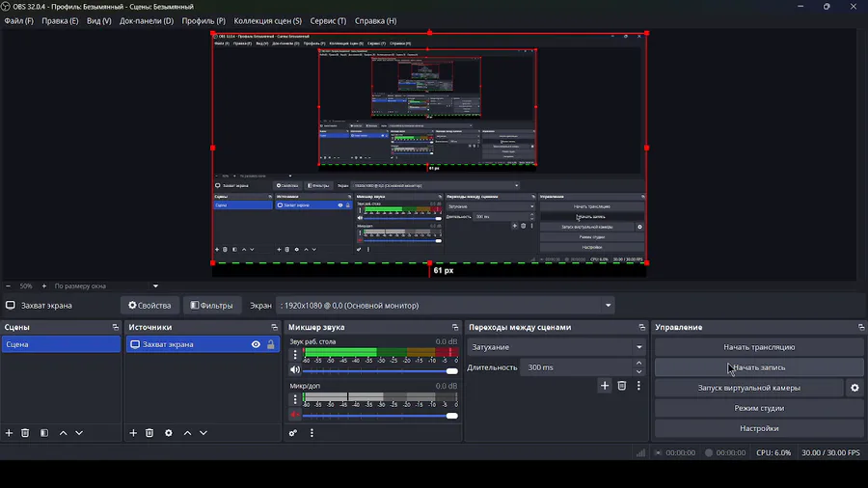Move source down in Sources panel

203,433
